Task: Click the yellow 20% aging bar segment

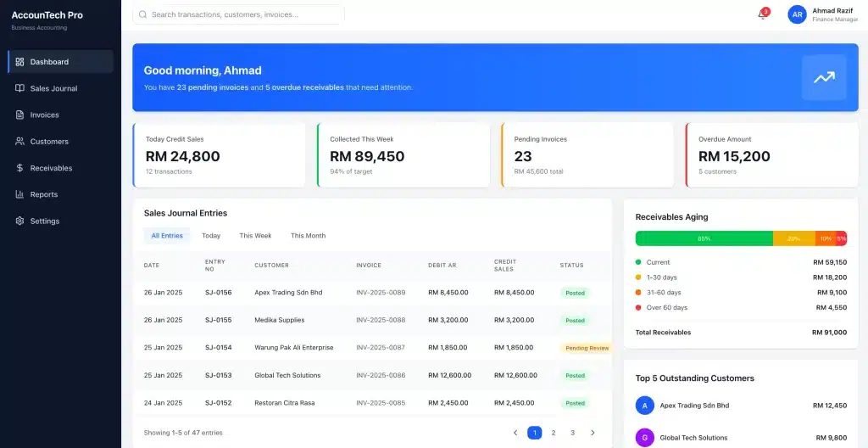Action: click(793, 238)
